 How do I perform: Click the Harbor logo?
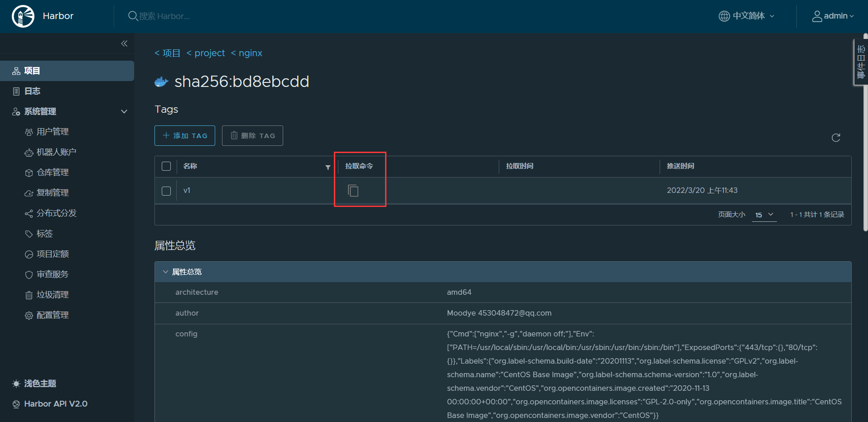23,16
